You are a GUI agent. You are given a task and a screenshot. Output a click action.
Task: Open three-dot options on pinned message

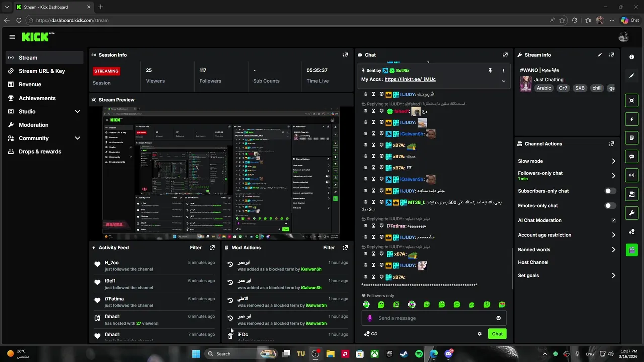[x=503, y=71]
